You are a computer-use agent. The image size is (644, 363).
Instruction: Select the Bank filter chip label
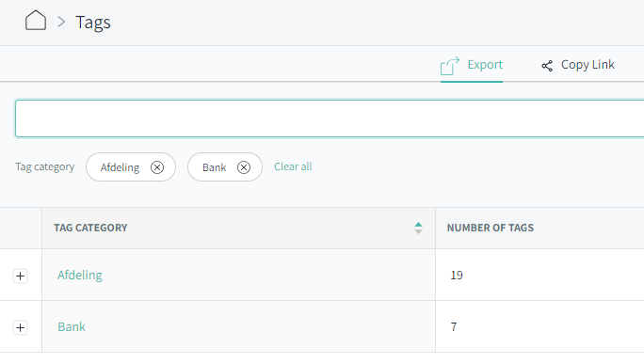[x=215, y=167]
